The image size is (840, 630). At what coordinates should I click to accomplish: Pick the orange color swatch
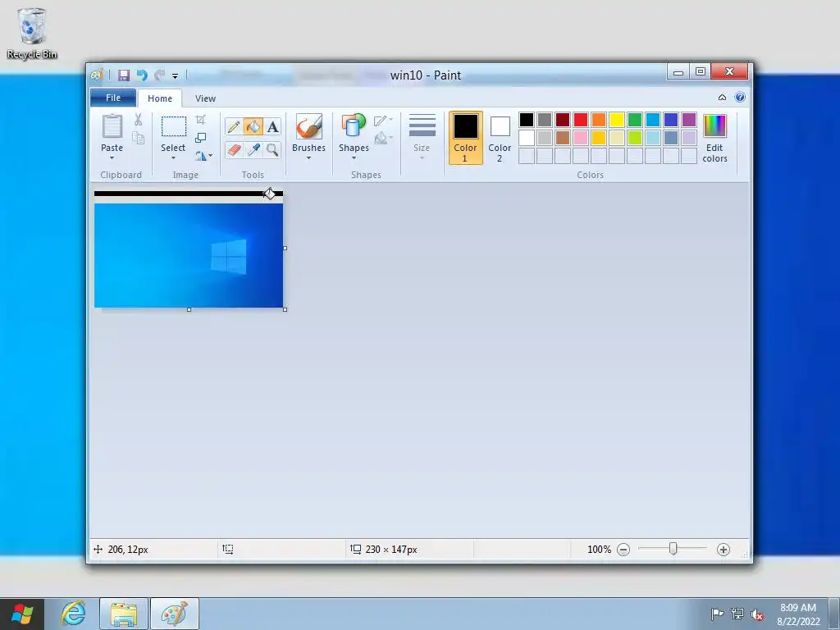(x=598, y=120)
